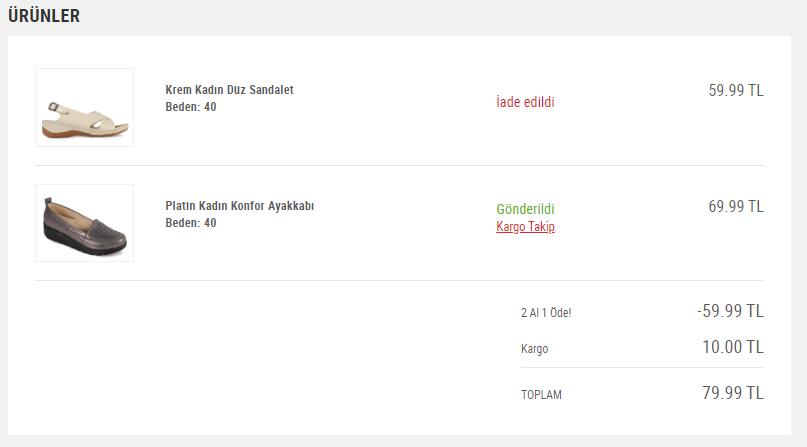Open the Kargo Takip tracking link

(525, 226)
